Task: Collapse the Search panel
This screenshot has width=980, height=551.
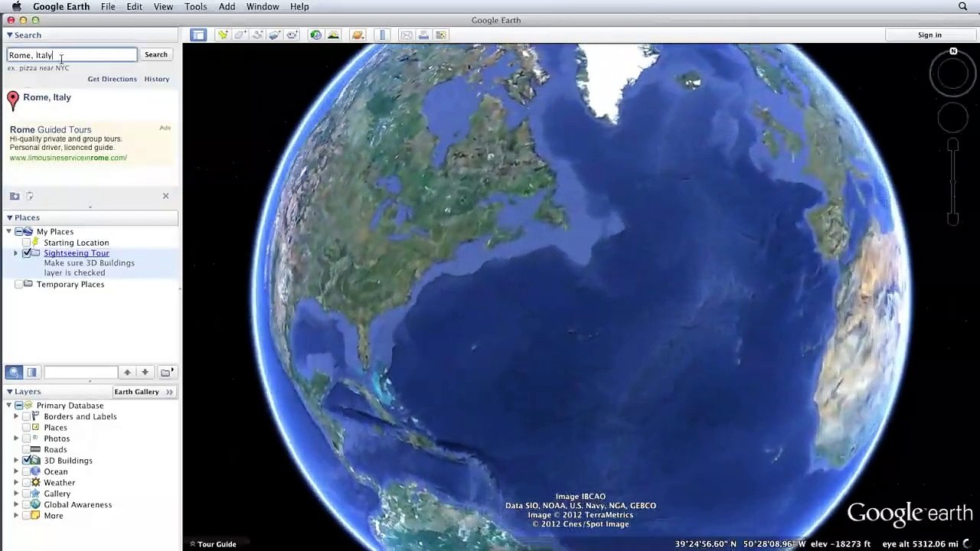Action: pos(9,35)
